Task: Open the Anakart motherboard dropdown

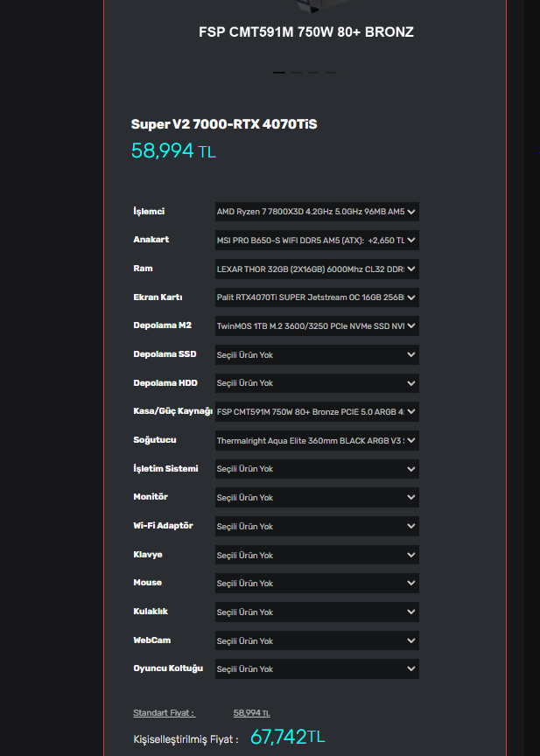Action: [317, 240]
